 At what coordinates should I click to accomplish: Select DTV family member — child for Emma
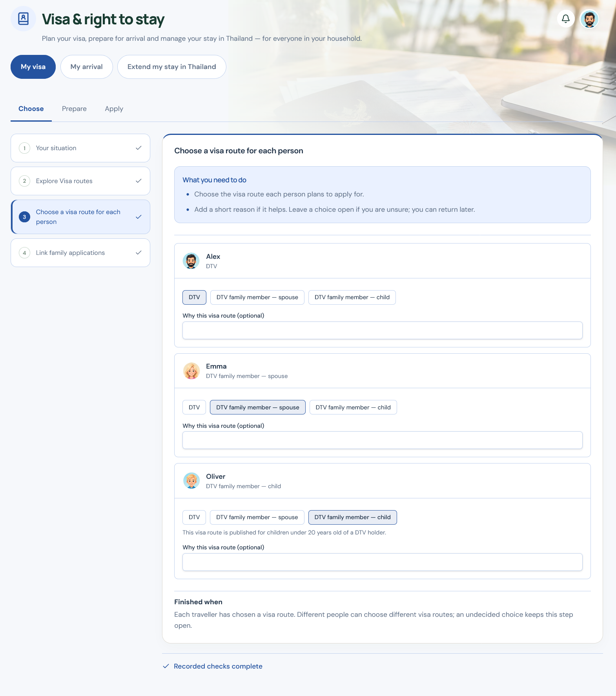[353, 407]
